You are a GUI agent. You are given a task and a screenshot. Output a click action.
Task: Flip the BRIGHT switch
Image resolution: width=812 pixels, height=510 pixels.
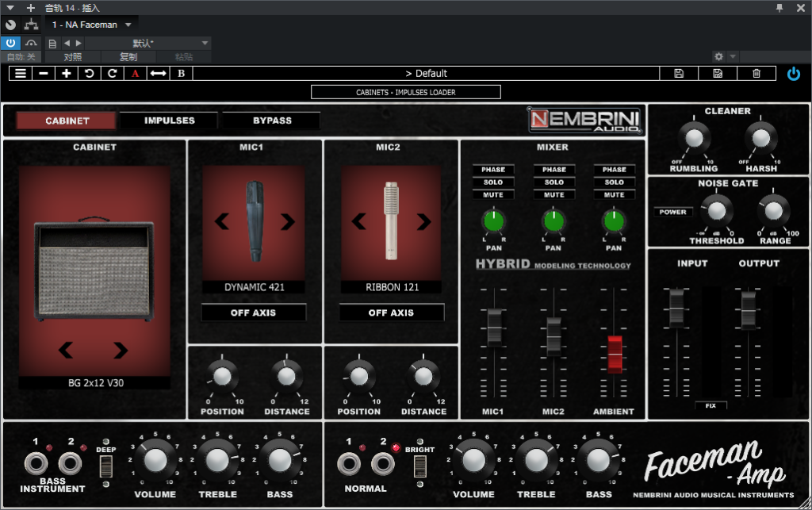(420, 467)
